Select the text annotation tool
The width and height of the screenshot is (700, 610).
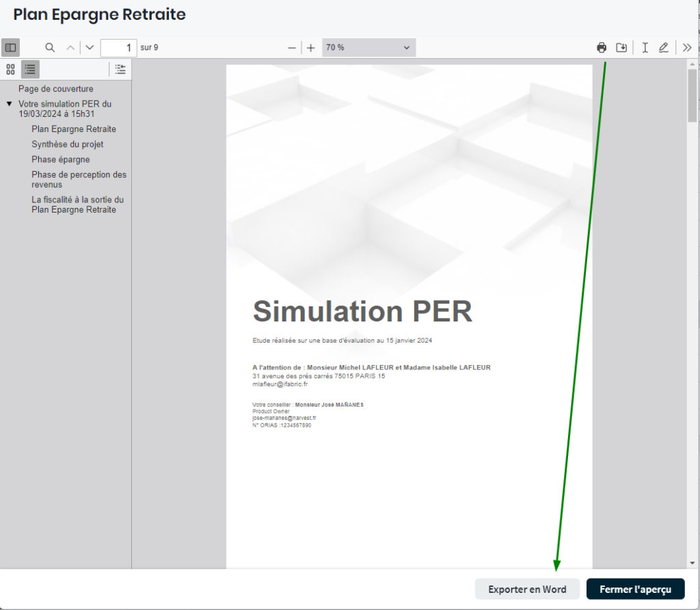[645, 48]
